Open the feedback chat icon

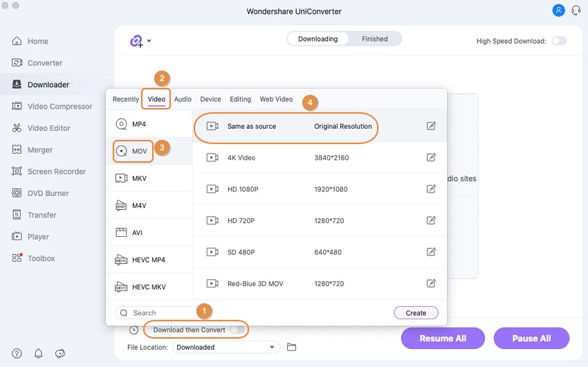[60, 353]
